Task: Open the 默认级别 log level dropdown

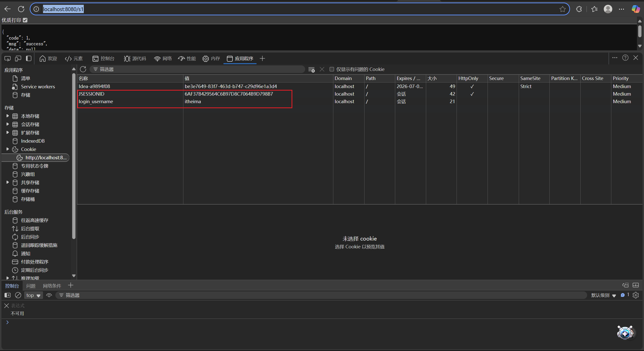Action: (x=603, y=295)
